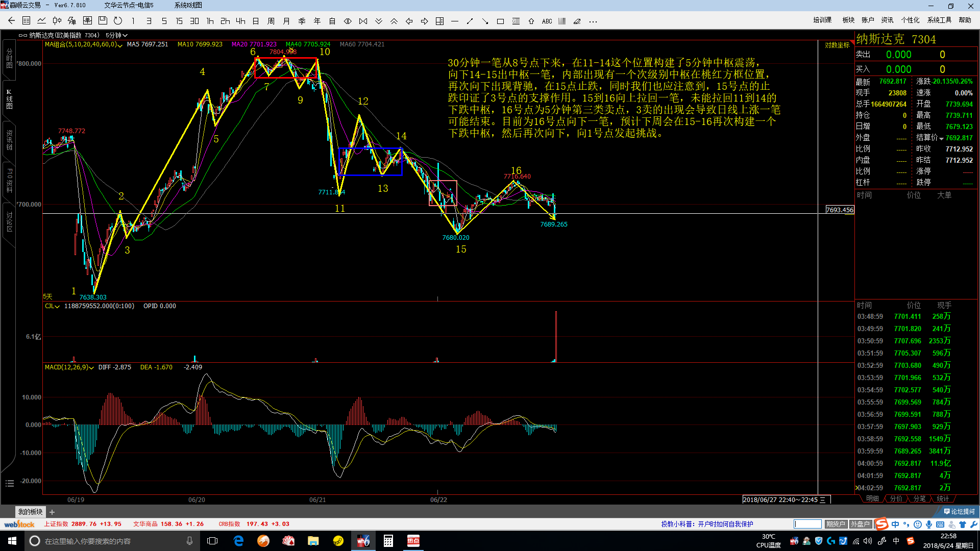Switch to the 分价 tab
Viewport: 980px width, 551px height.
(x=896, y=498)
